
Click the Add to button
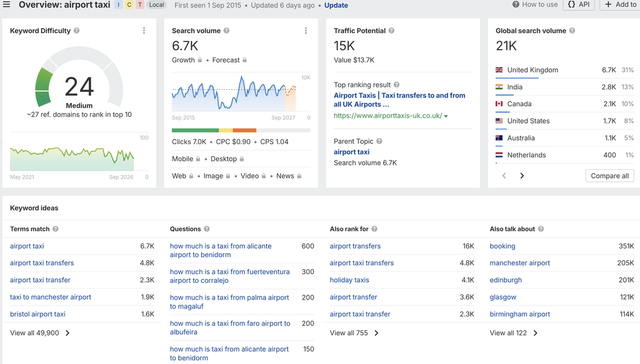point(619,4)
